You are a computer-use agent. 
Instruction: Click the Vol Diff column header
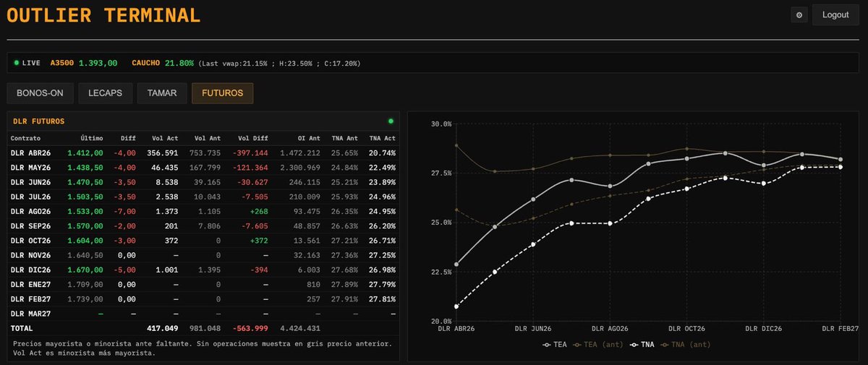click(x=252, y=137)
